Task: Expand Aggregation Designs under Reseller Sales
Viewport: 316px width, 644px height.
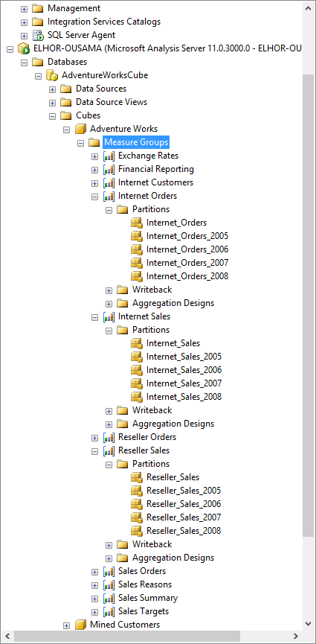Action: coord(109,558)
